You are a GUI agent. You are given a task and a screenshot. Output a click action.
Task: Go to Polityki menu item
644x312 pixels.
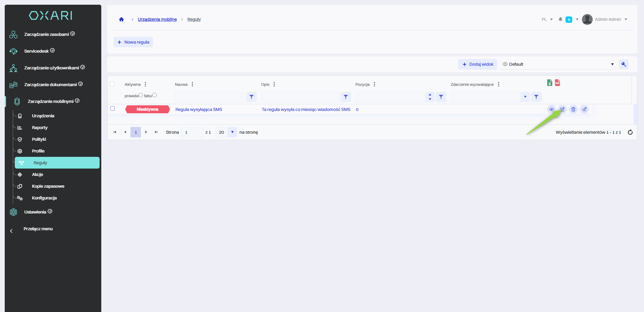39,139
